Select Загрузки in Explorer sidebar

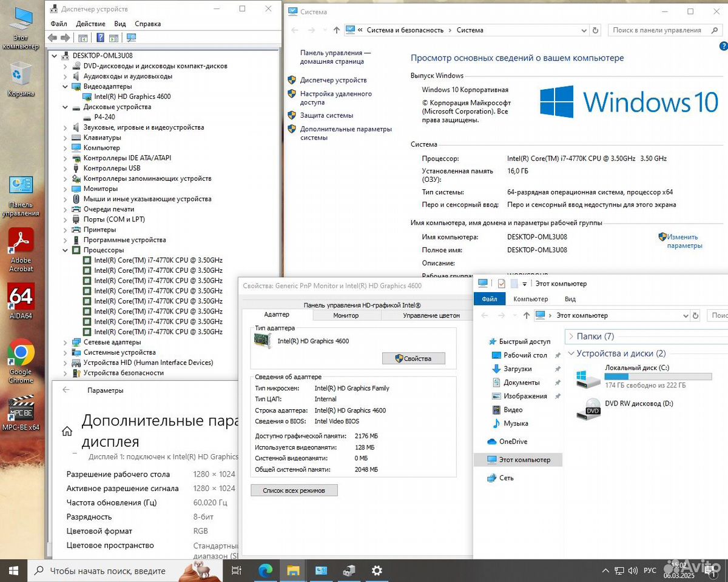coord(517,369)
